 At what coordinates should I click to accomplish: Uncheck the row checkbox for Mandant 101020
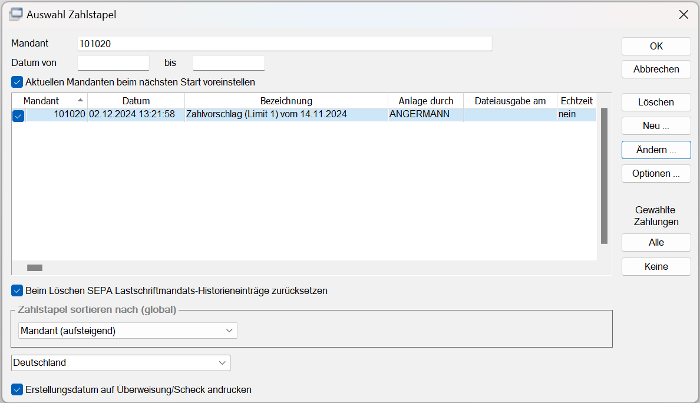(18, 116)
